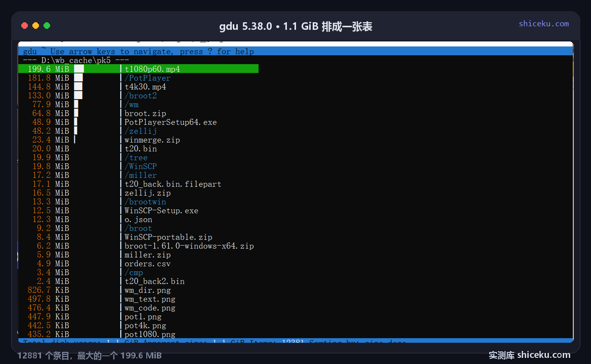Open the /WinSCP directory

coord(141,166)
